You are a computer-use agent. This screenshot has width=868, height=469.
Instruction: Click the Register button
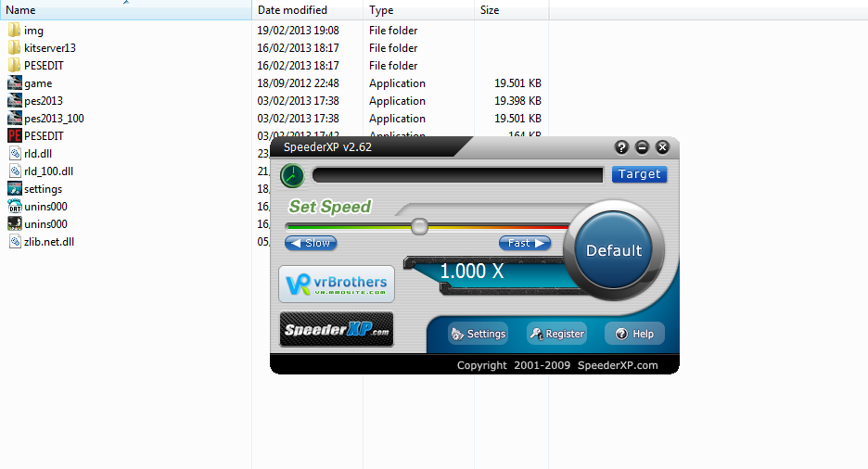(557, 334)
